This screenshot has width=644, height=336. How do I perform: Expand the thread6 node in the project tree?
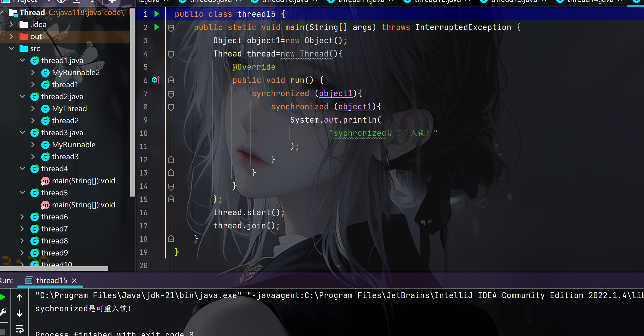(22, 217)
